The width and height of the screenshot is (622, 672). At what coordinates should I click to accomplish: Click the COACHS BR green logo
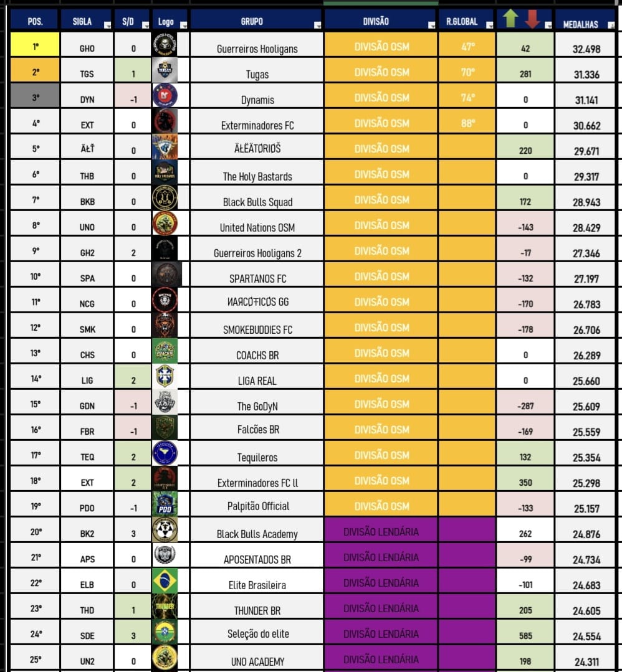pos(165,351)
